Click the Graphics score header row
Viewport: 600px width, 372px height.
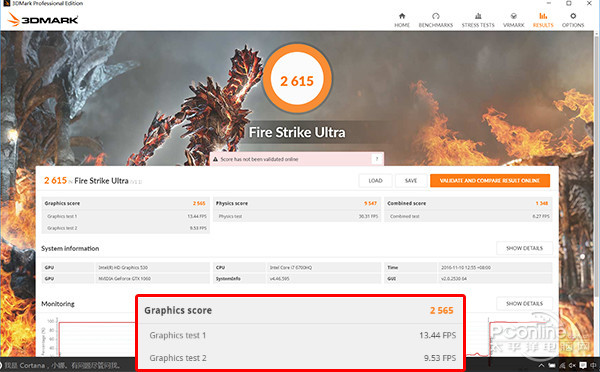click(x=125, y=203)
